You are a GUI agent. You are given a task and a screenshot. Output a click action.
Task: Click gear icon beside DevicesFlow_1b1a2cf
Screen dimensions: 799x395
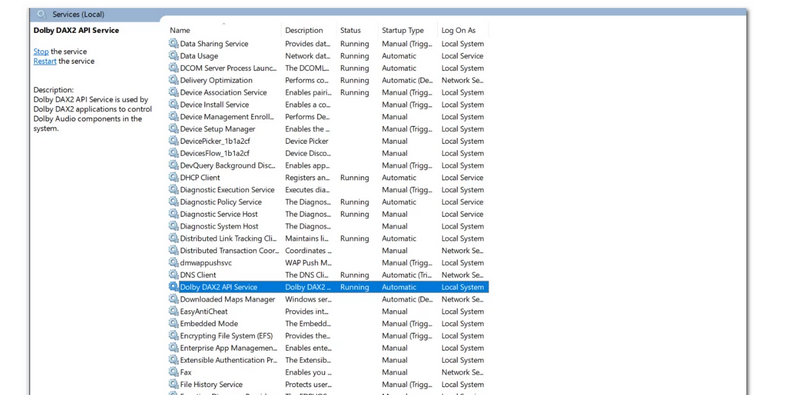(x=174, y=153)
